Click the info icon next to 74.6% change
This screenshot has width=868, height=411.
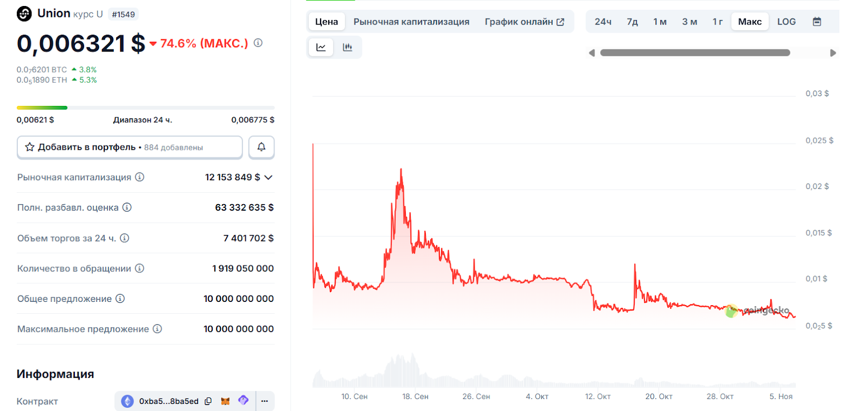click(x=258, y=43)
